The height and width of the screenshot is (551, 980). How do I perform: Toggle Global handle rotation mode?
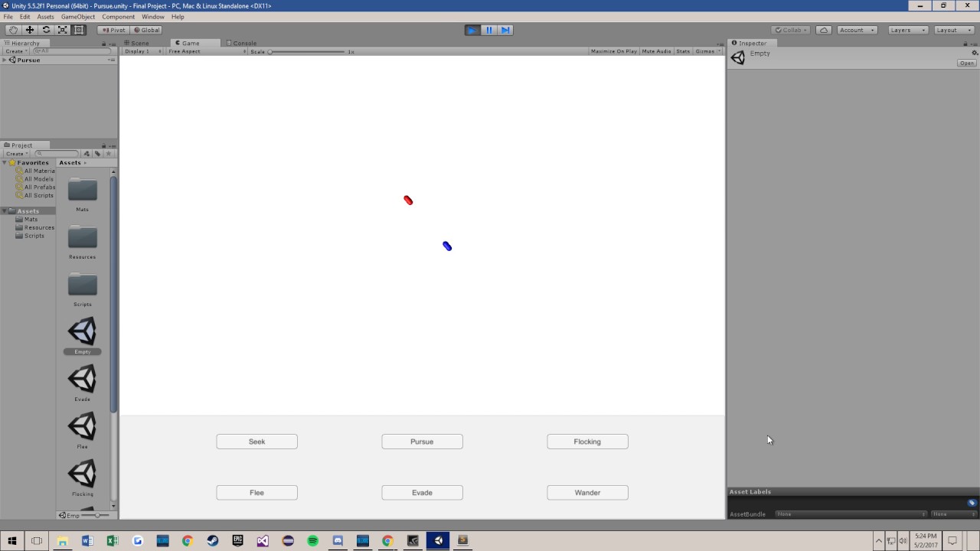(x=145, y=30)
